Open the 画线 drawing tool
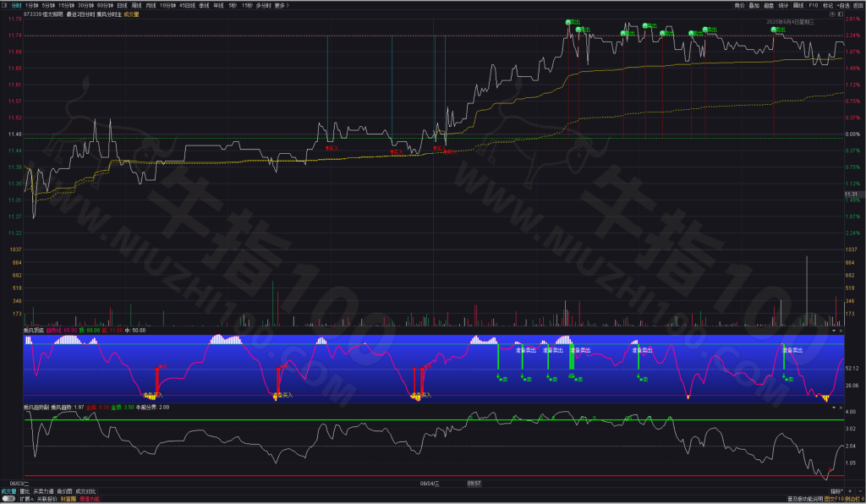Viewport: 866px width, 504px height. [x=798, y=6]
